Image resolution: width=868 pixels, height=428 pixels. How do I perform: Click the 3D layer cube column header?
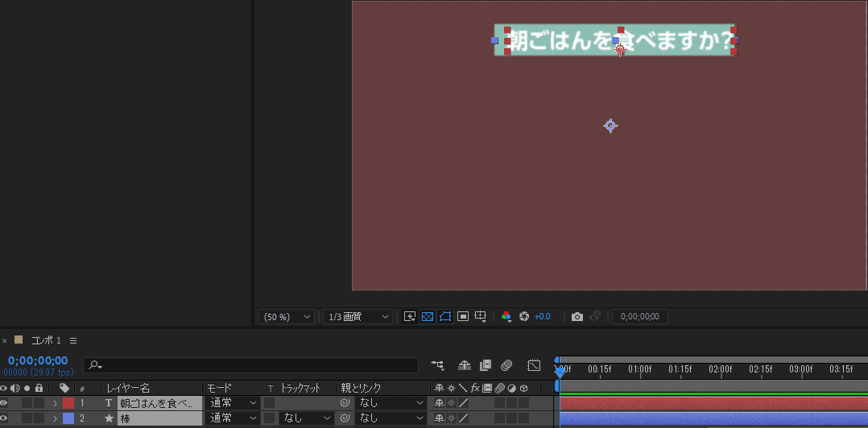click(523, 389)
